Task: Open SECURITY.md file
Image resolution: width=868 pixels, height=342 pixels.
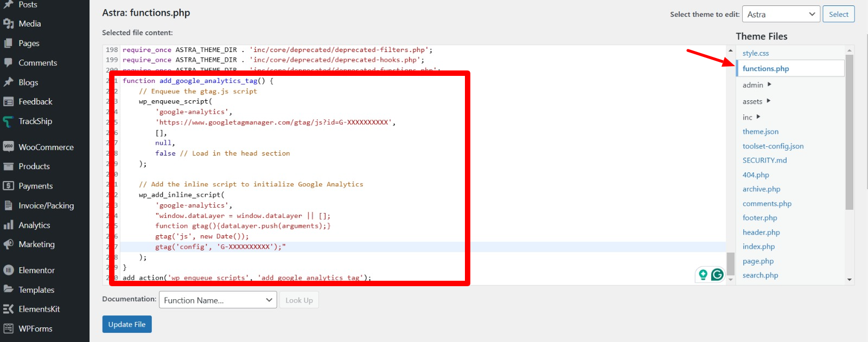Action: [x=764, y=160]
